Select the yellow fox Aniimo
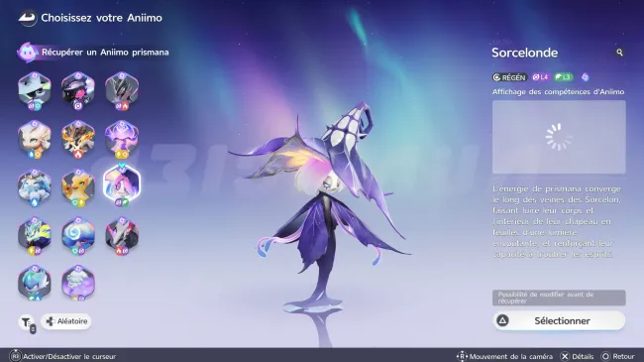The image size is (644, 362). coord(78,187)
